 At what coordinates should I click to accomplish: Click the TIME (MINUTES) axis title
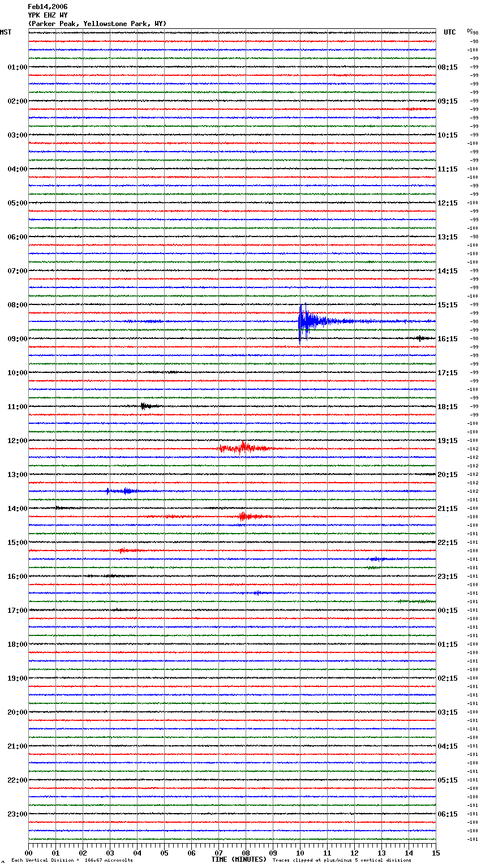pyautogui.click(x=239, y=860)
